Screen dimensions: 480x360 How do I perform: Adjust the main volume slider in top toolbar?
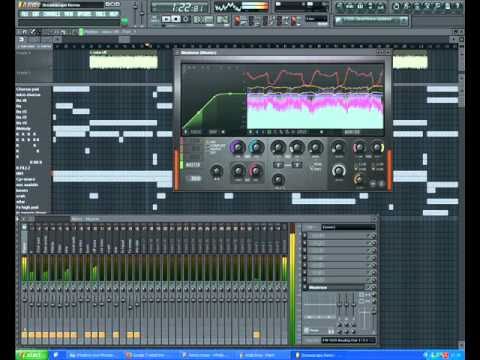coord(135,13)
